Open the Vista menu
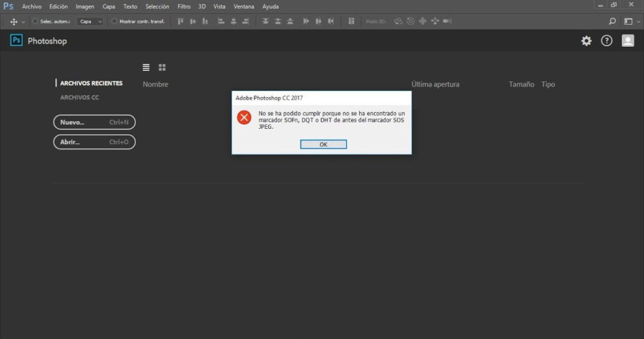The image size is (644, 339). (x=219, y=7)
